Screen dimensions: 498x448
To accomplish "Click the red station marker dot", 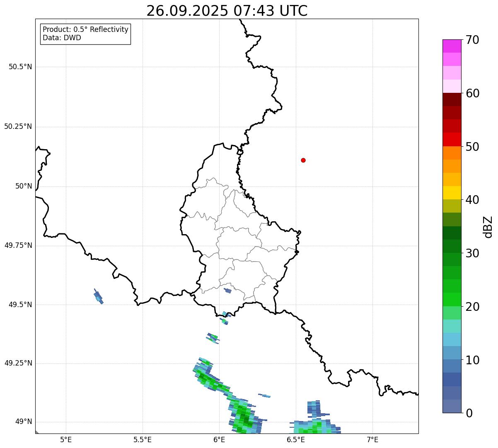I will point(303,160).
